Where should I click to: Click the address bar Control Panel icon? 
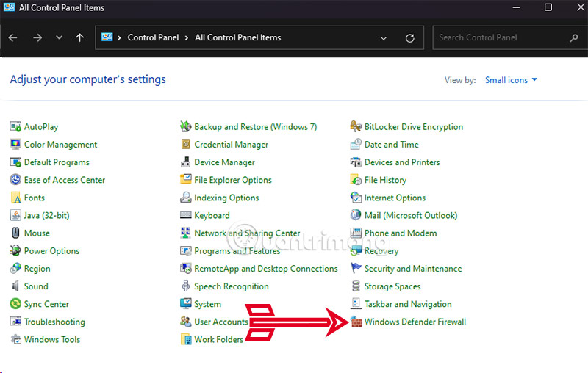click(x=107, y=37)
